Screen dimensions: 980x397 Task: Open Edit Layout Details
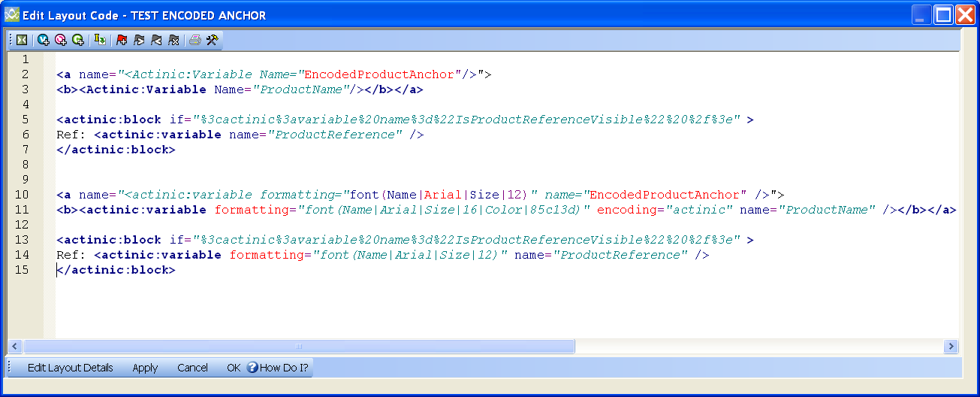coord(70,368)
